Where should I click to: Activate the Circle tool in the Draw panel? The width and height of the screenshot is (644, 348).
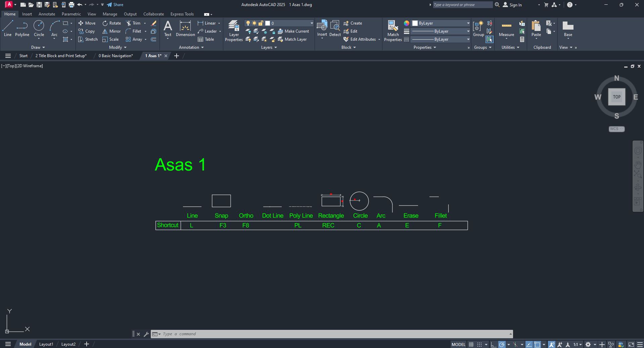39,28
